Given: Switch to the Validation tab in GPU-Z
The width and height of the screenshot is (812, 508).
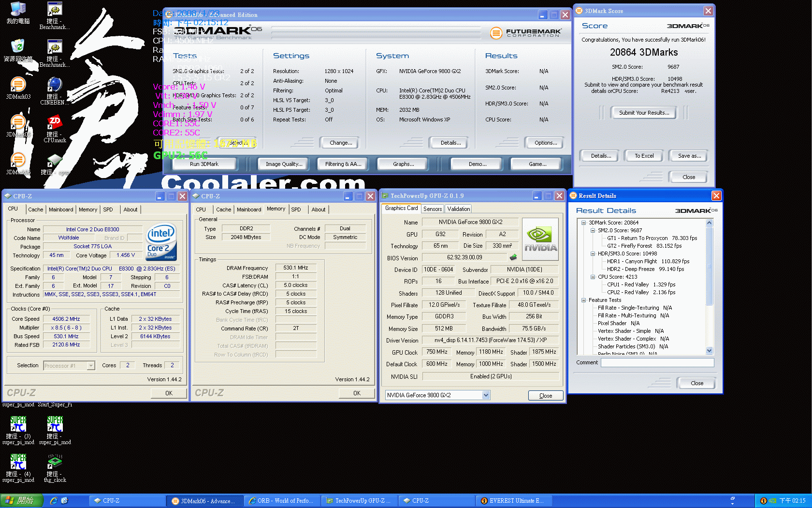Looking at the screenshot, I should coord(458,209).
